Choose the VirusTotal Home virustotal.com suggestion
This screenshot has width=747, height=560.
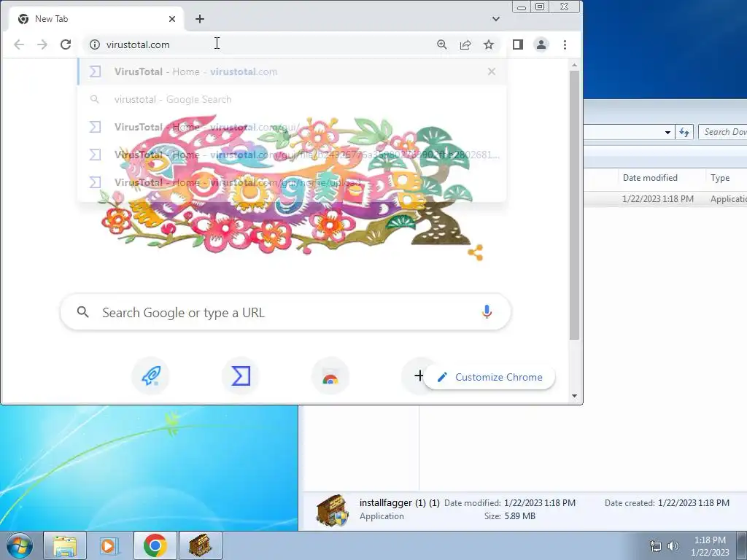coord(292,72)
